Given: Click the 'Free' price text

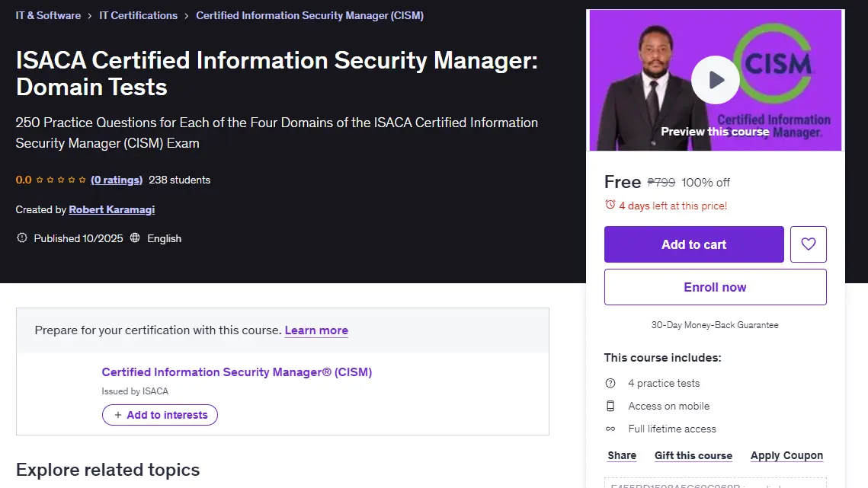Looking at the screenshot, I should pos(622,182).
